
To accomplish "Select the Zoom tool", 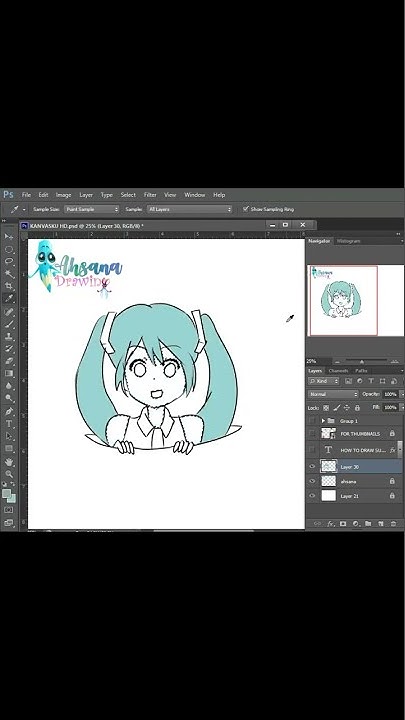I will pyautogui.click(x=9, y=474).
